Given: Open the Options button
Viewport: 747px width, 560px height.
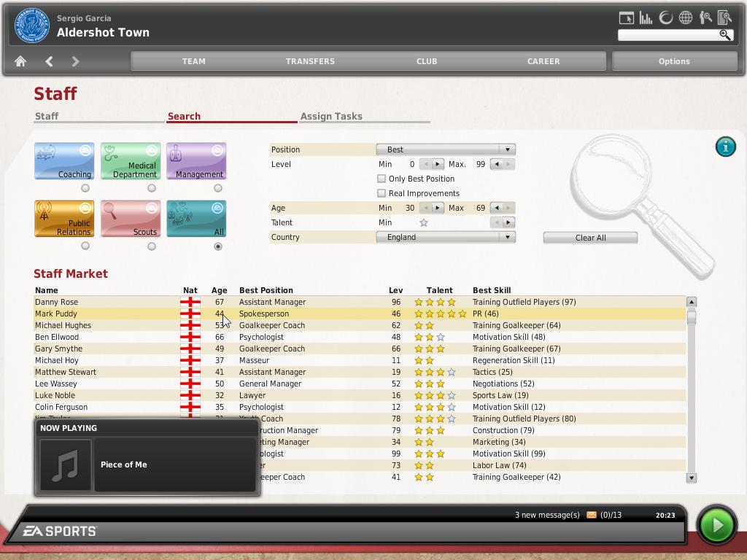Looking at the screenshot, I should (x=674, y=61).
